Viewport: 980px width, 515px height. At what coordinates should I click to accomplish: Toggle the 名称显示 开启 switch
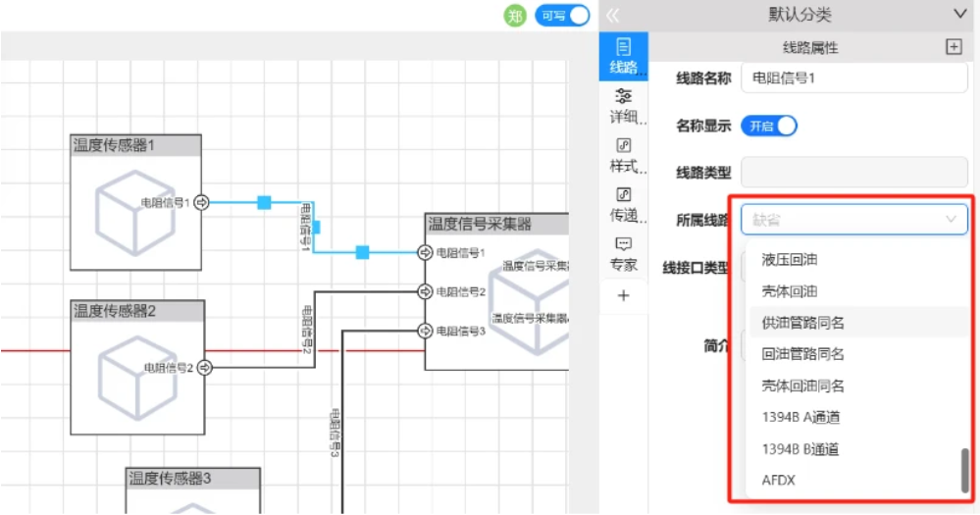pyautogui.click(x=769, y=126)
